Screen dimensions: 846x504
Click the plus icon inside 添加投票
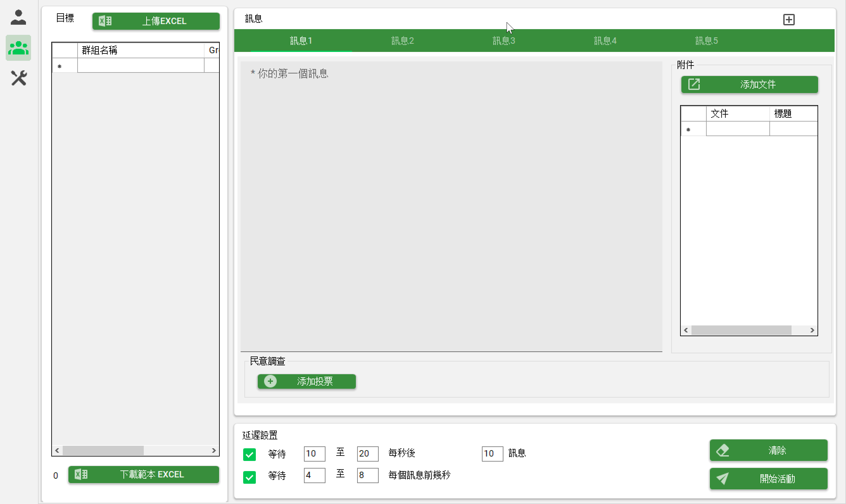tap(270, 381)
